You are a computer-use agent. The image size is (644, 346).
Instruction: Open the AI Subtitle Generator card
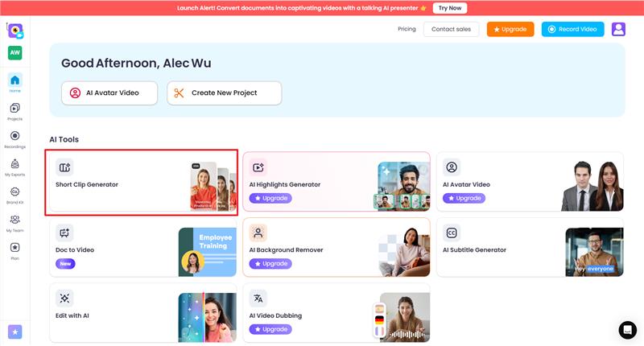tap(530, 248)
